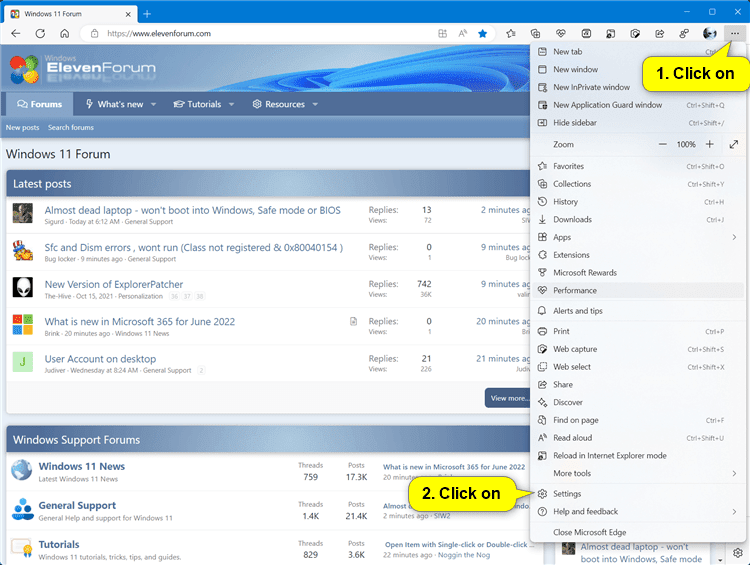750x565 pixels.
Task: Select New Application Guard window
Action: (638, 105)
